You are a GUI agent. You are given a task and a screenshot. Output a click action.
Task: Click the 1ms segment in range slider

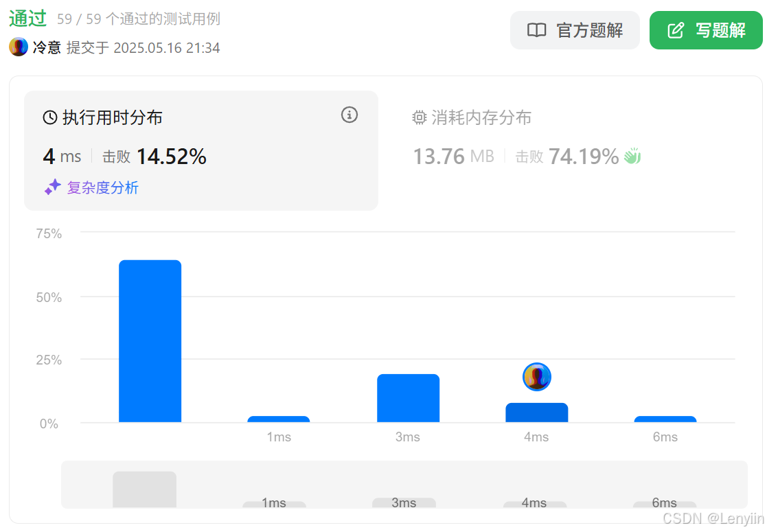pyautogui.click(x=275, y=504)
